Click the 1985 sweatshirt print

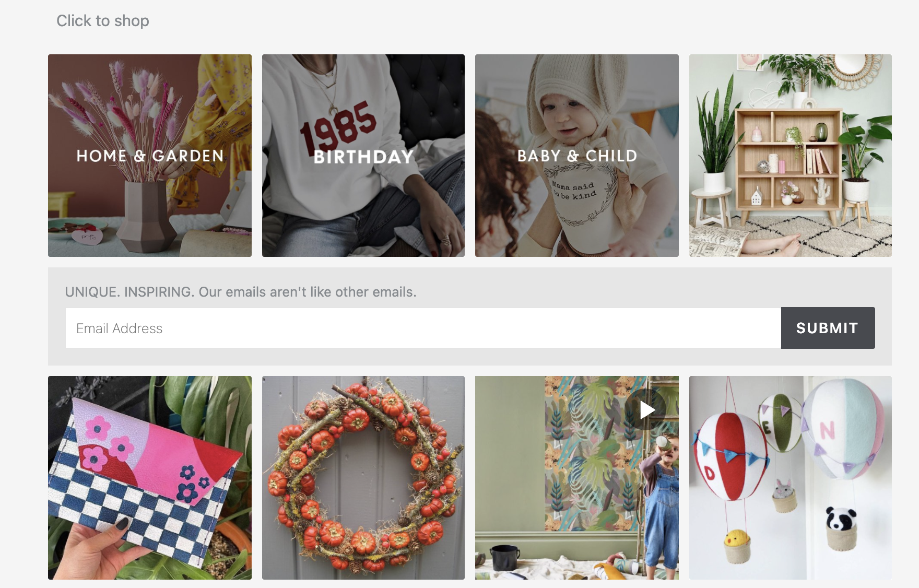[338, 125]
